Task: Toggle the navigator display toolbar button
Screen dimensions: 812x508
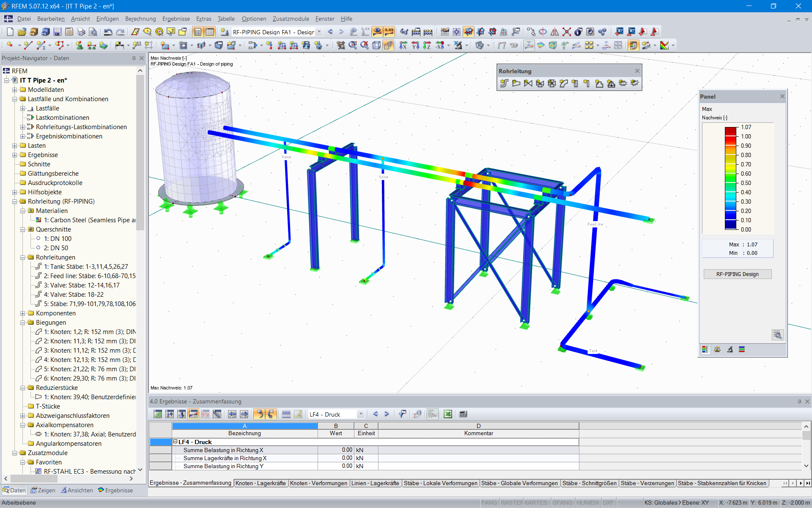Action: click(x=198, y=32)
